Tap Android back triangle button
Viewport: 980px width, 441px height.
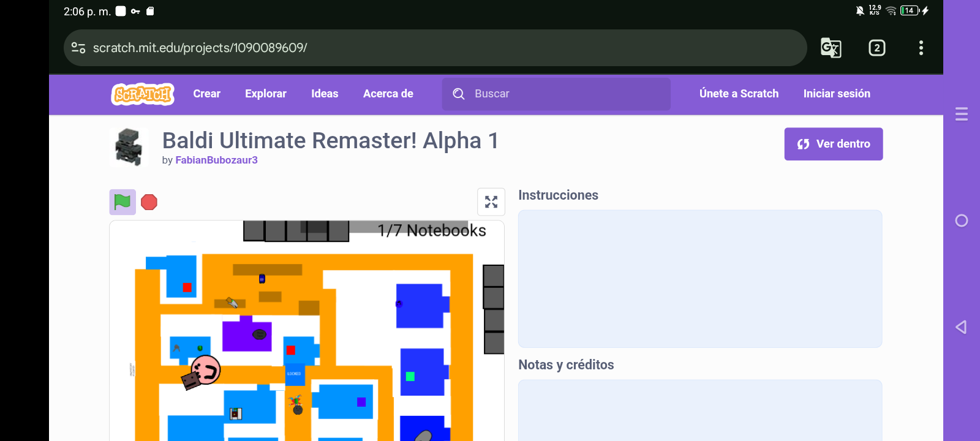click(x=961, y=327)
